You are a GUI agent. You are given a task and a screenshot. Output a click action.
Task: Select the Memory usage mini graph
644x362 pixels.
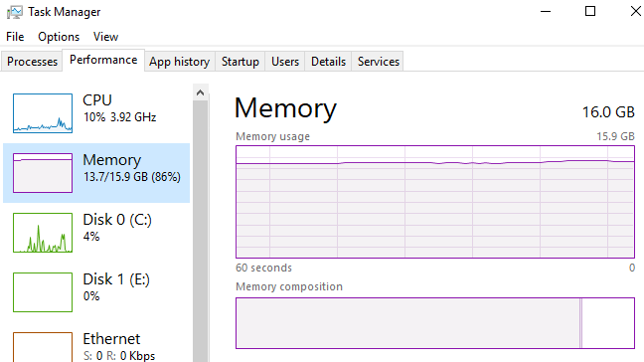pyautogui.click(x=43, y=173)
